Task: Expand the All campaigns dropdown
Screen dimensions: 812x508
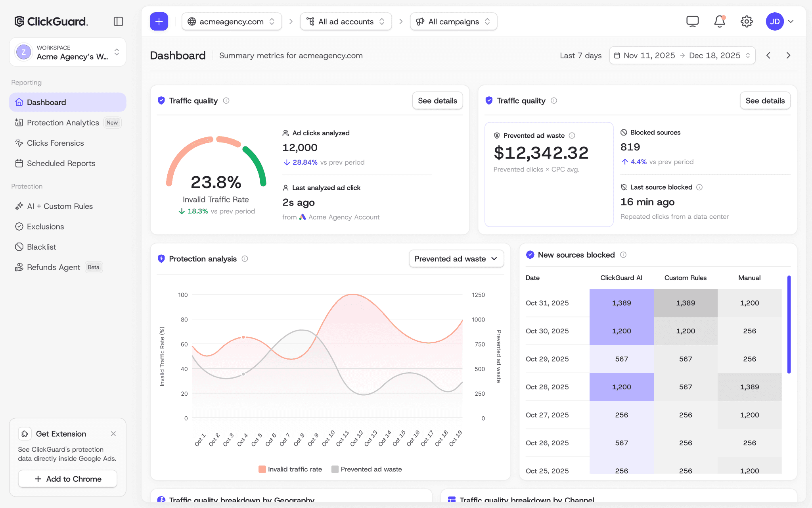Action: (x=454, y=21)
